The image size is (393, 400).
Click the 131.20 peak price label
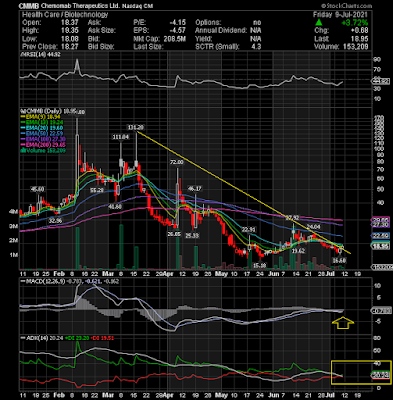click(x=136, y=127)
